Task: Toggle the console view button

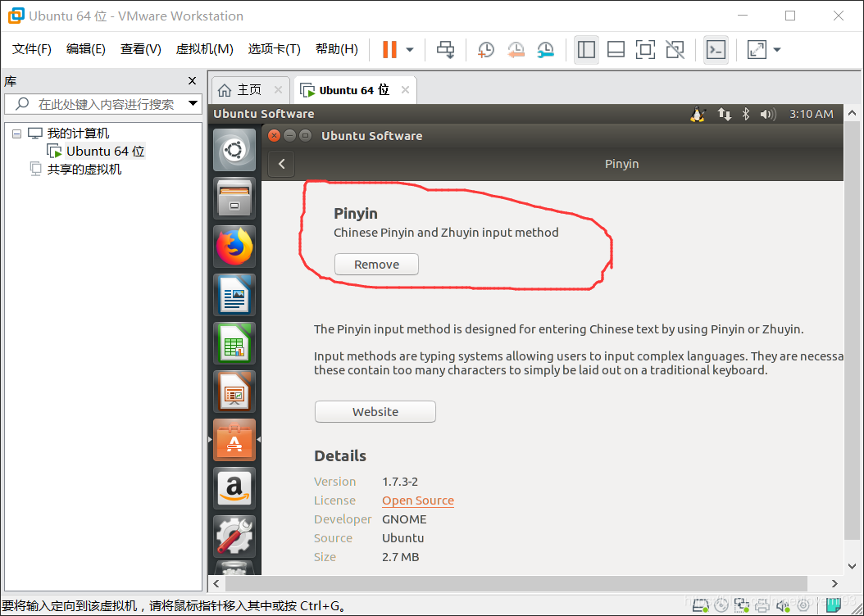Action: (716, 49)
